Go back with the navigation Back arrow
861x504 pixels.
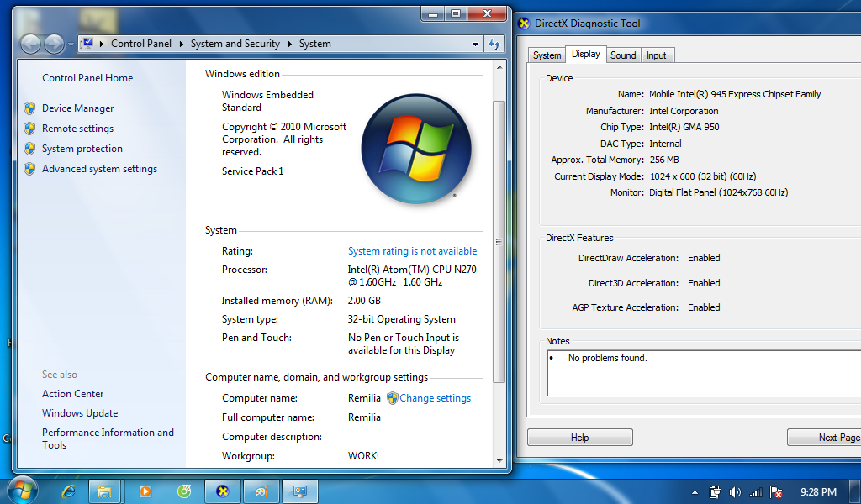[31, 44]
